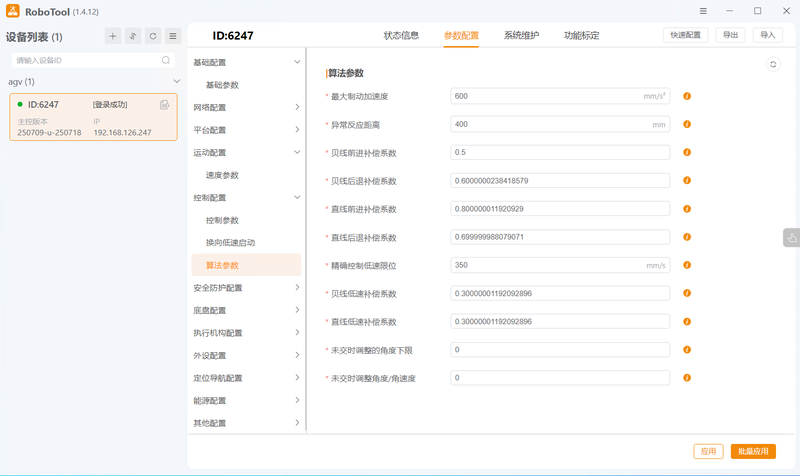Select 控制参数 in the sidebar
Image resolution: width=800 pixels, height=476 pixels.
(x=222, y=220)
